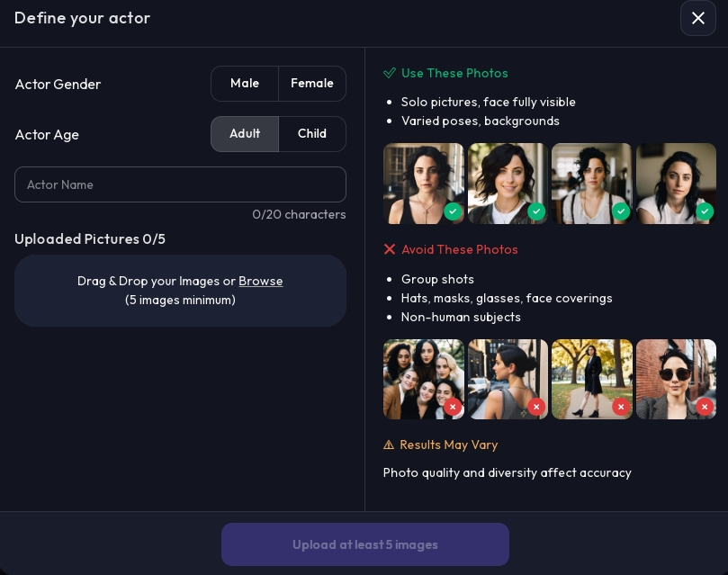The height and width of the screenshot is (575, 728).
Task: Click the red X badge on group photo
Action: [453, 407]
